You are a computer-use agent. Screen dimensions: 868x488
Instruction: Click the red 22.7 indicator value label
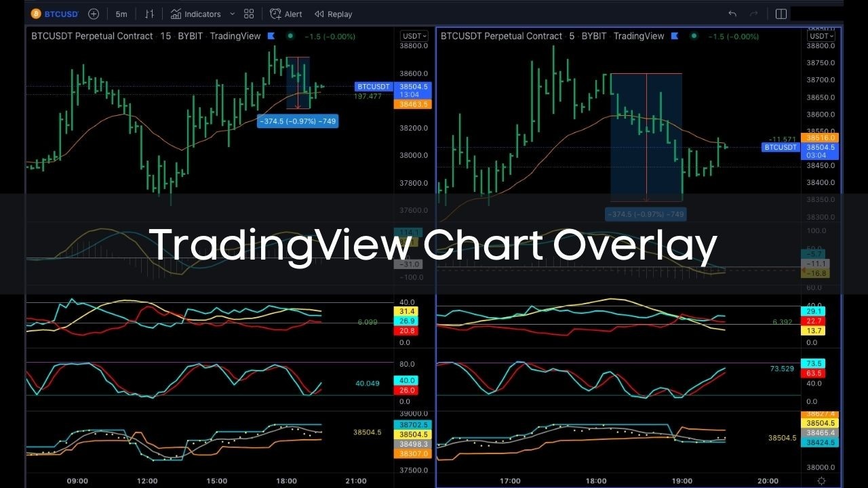[x=814, y=321]
